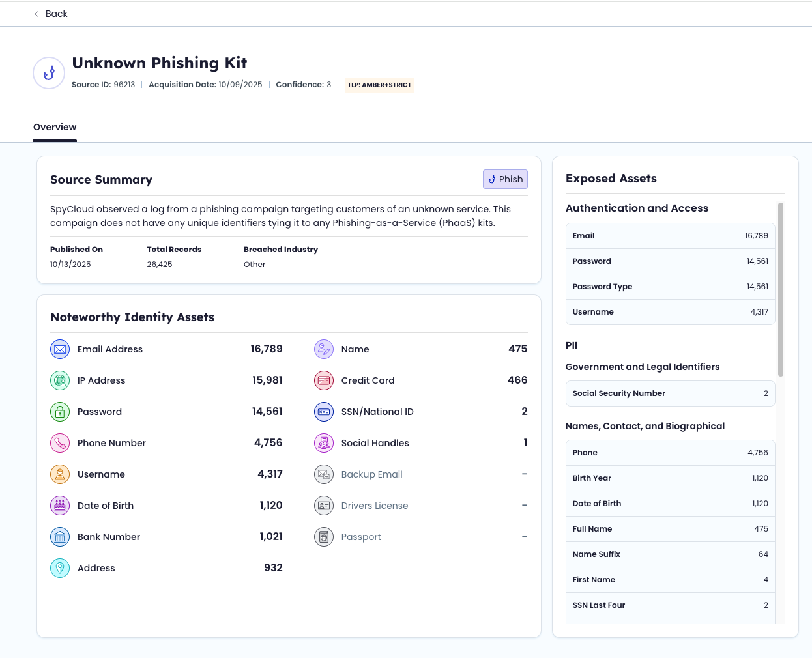Viewport: 812px width, 658px height.
Task: Click the SSN/National ID icon
Action: pyautogui.click(x=324, y=412)
